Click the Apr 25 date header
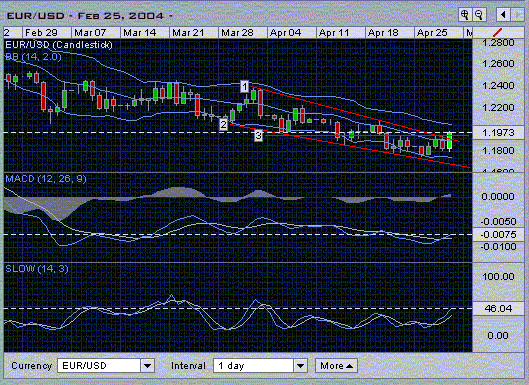This screenshot has height=385, width=529. click(x=438, y=33)
